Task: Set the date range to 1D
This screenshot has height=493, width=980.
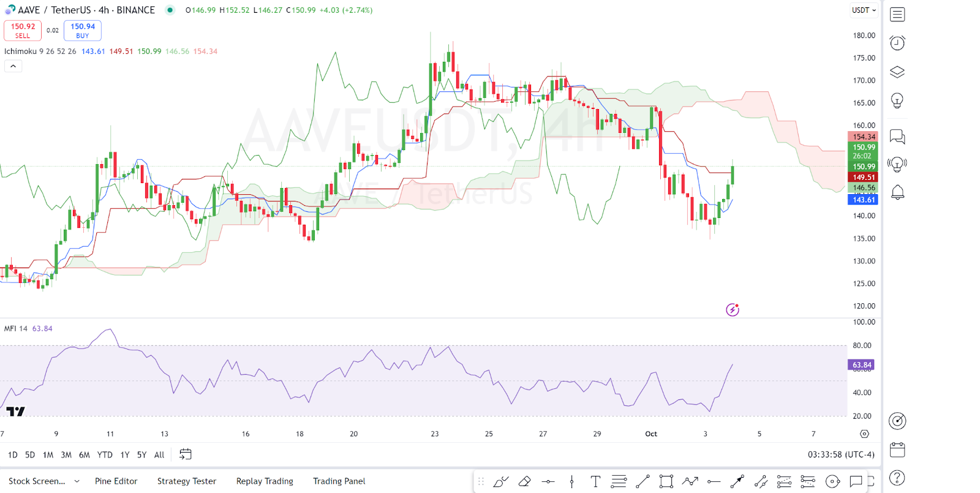Action: point(12,455)
